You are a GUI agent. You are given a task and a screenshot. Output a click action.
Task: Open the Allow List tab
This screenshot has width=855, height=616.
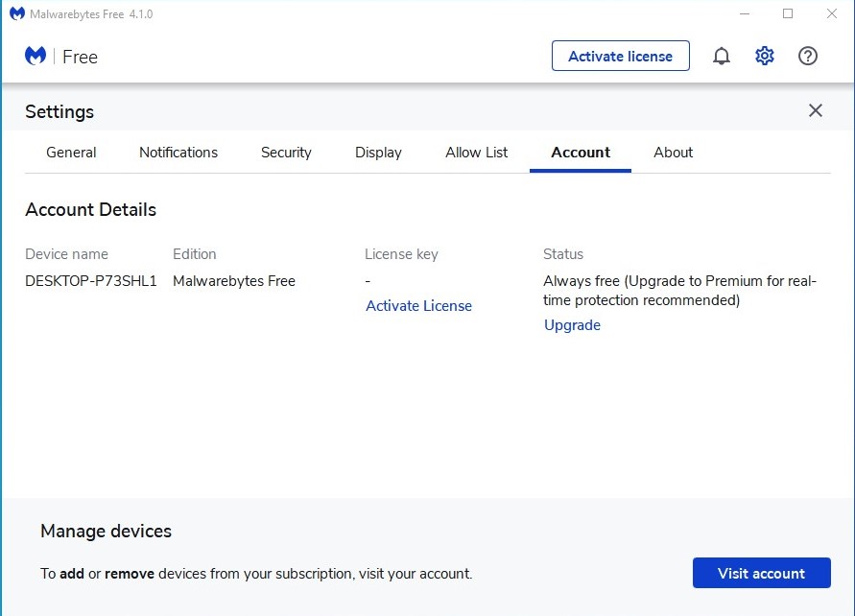[477, 153]
